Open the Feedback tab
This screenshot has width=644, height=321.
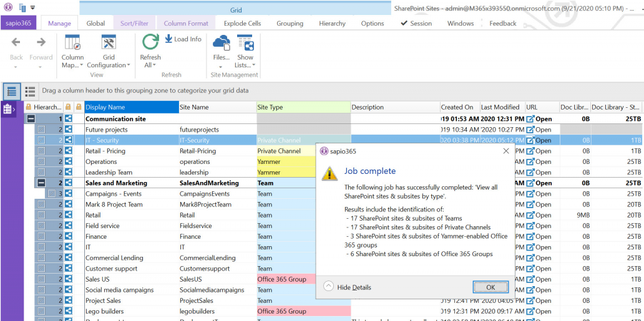coord(503,24)
